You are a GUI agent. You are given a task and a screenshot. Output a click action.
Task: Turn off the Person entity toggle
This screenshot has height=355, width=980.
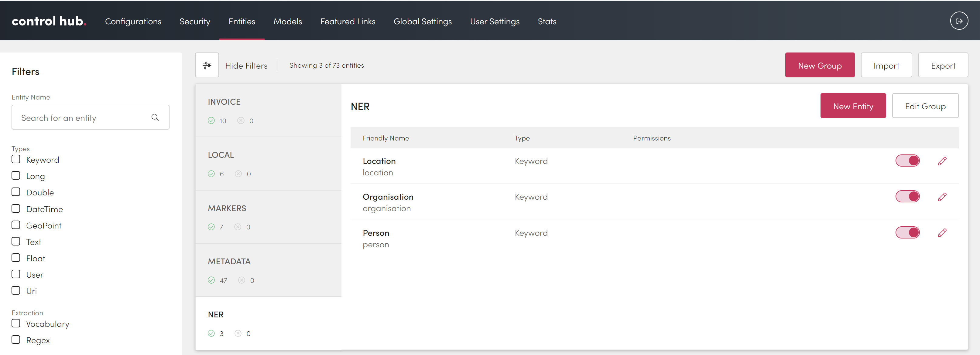pos(907,233)
